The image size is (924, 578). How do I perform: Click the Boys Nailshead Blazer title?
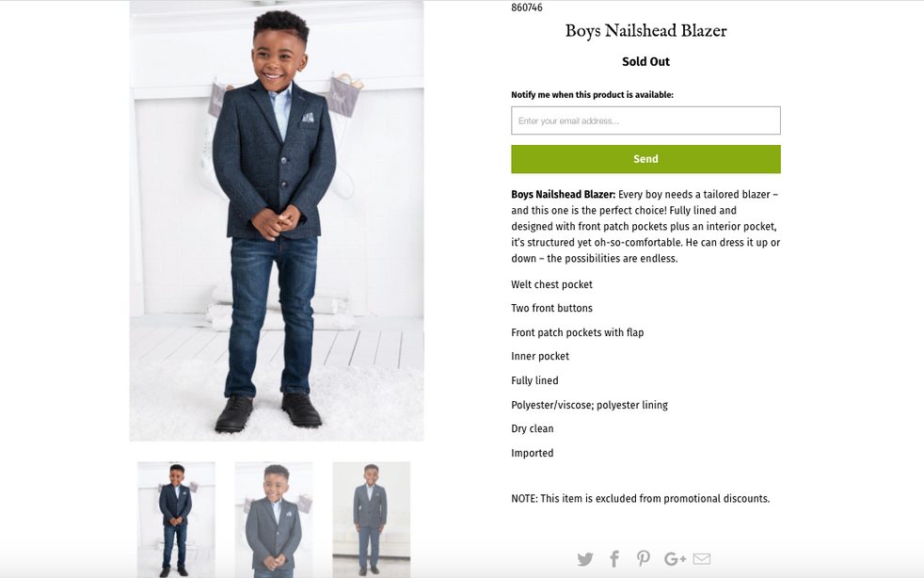click(x=645, y=31)
